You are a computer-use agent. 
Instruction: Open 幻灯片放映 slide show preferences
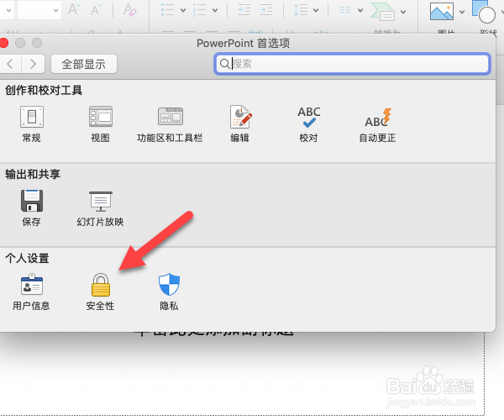coord(100,208)
